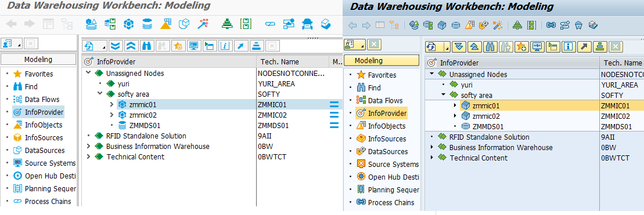Expand zmmic02 node in left window

(x=111, y=115)
